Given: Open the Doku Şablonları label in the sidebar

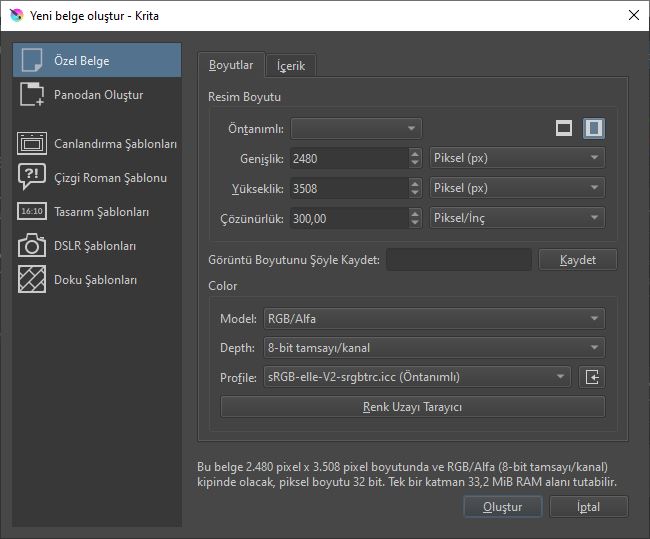Looking at the screenshot, I should pyautogui.click(x=95, y=280).
